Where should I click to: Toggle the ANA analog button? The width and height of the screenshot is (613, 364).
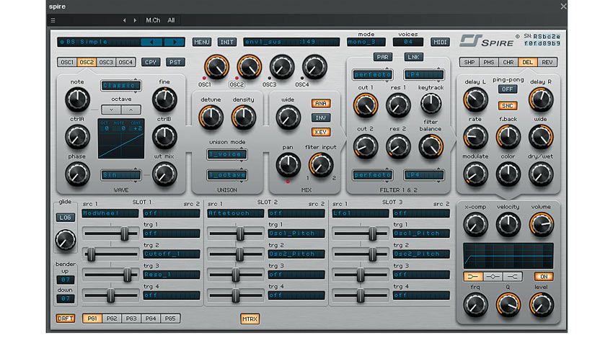point(321,103)
